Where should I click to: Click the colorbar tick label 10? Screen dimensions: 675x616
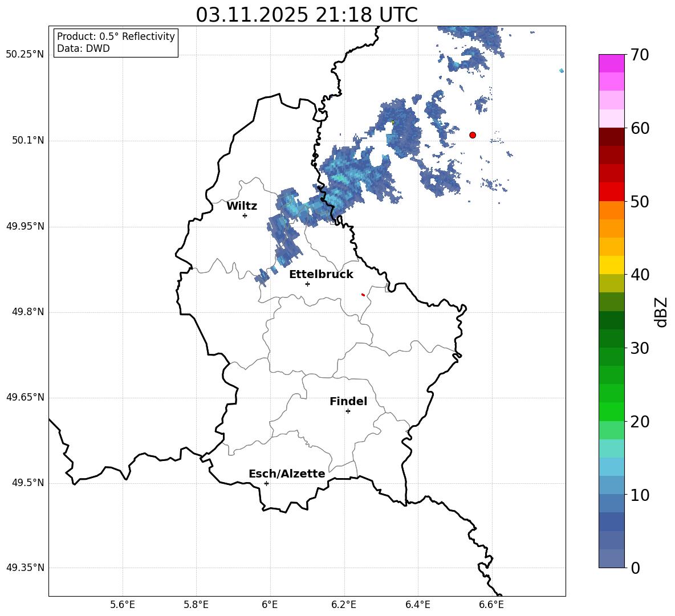pyautogui.click(x=640, y=495)
